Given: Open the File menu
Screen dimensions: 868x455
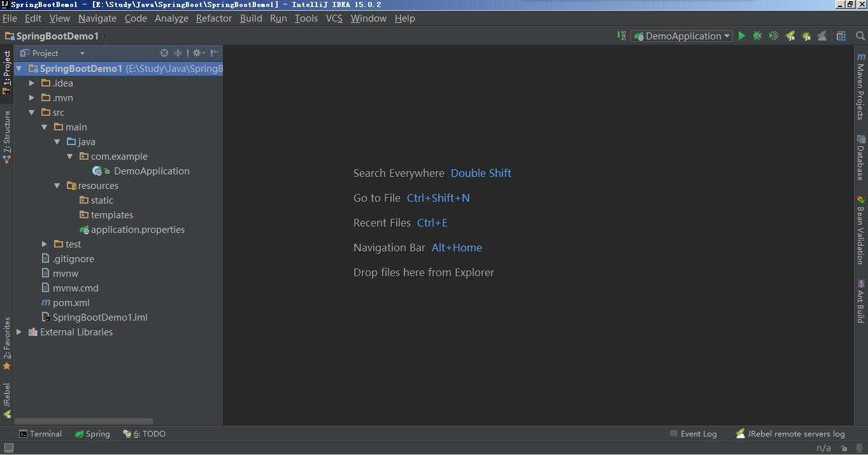Looking at the screenshot, I should pos(10,18).
